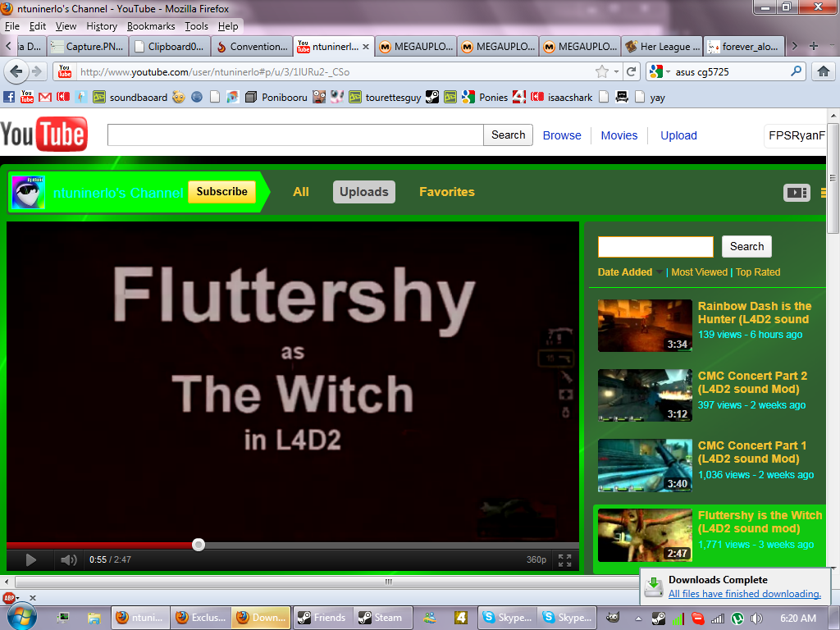840x630 pixels.
Task: Select the Uploads tab
Action: click(x=363, y=192)
